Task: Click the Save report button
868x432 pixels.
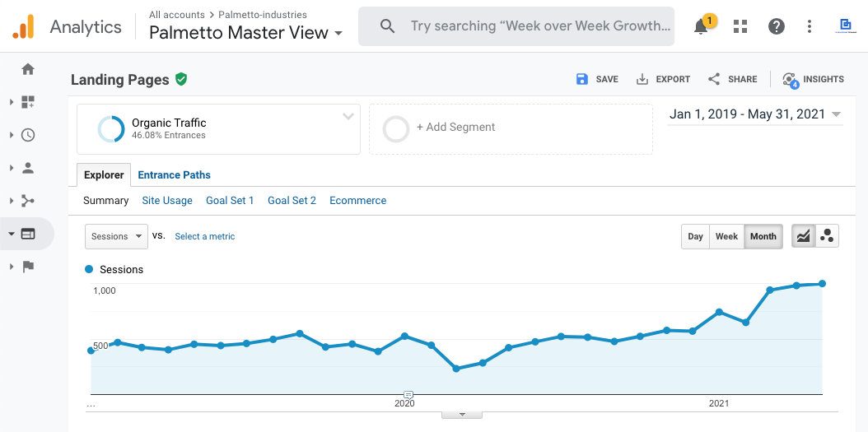Action: coord(597,79)
